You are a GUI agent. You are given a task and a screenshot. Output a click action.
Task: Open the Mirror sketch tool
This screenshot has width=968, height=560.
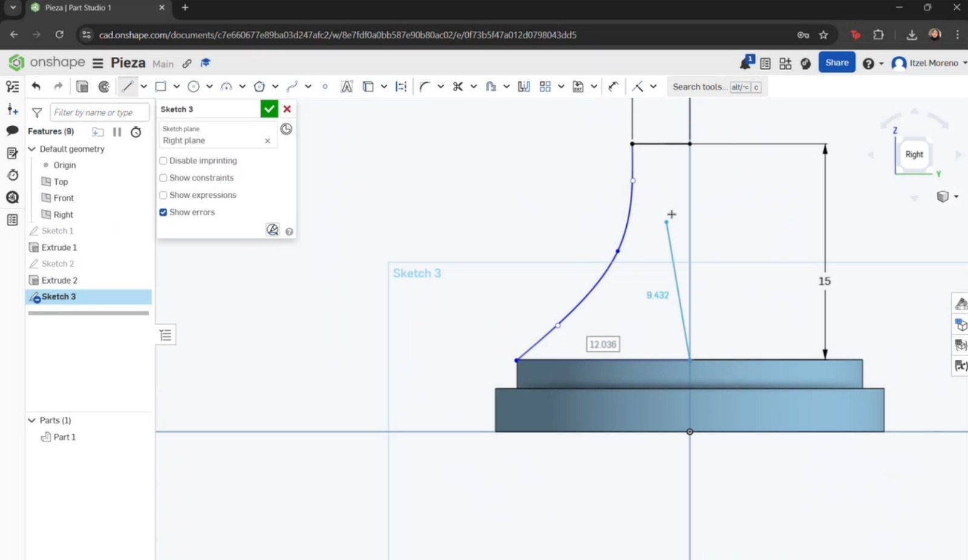click(523, 86)
